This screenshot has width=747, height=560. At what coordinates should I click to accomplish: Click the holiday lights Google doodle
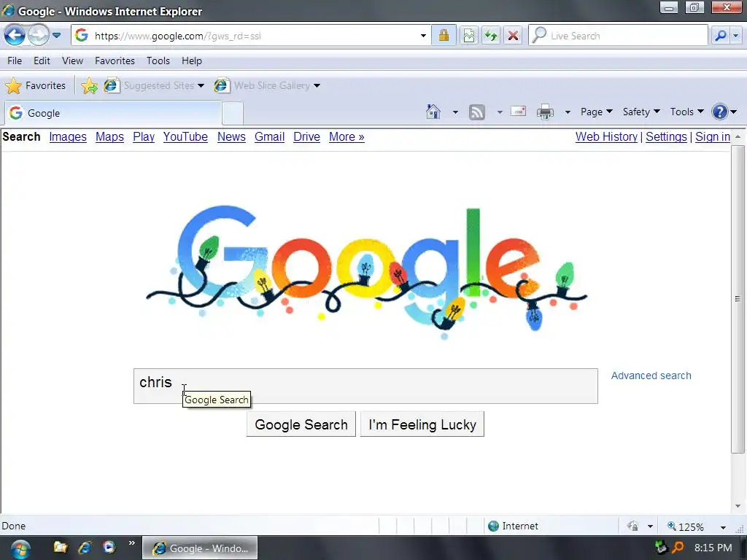pos(366,271)
